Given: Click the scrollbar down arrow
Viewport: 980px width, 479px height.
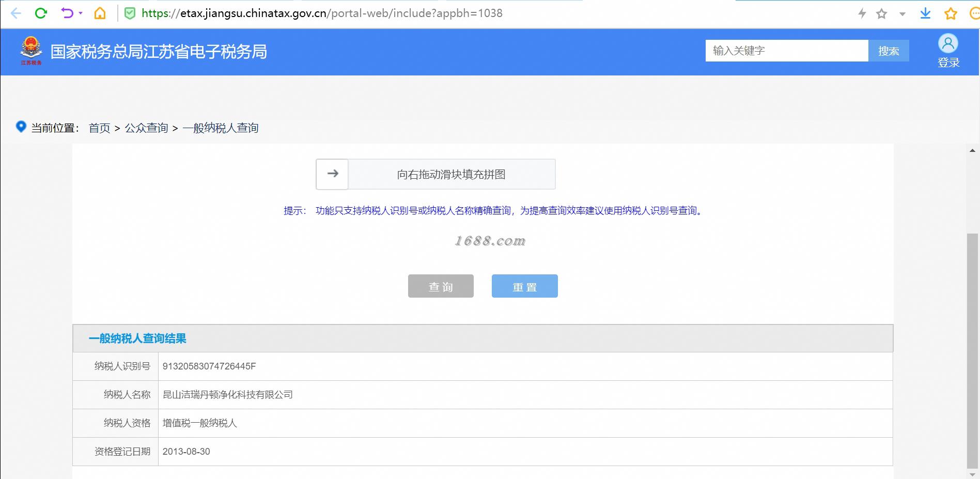Looking at the screenshot, I should click(973, 474).
